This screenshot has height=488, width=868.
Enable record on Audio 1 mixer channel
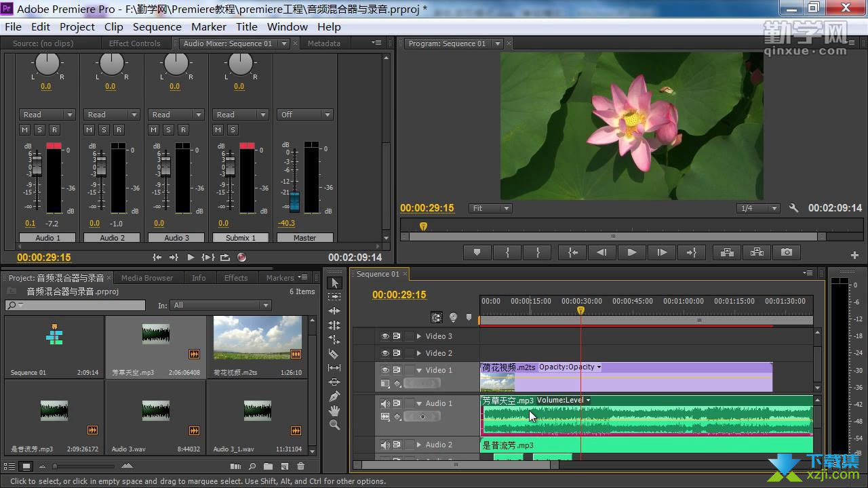tap(55, 130)
